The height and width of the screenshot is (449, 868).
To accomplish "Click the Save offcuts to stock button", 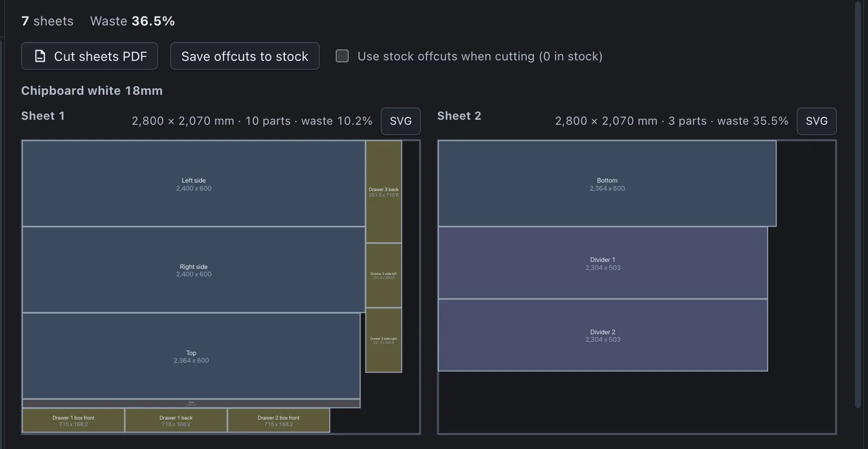I will pyautogui.click(x=244, y=56).
